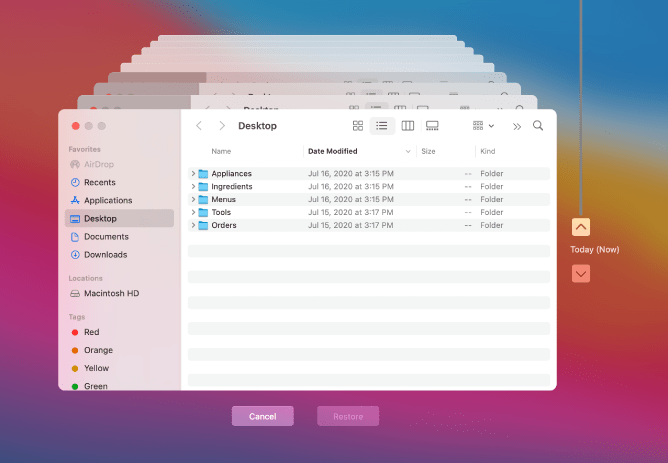Open Downloads from Favorites
The width and height of the screenshot is (668, 463).
tap(105, 255)
